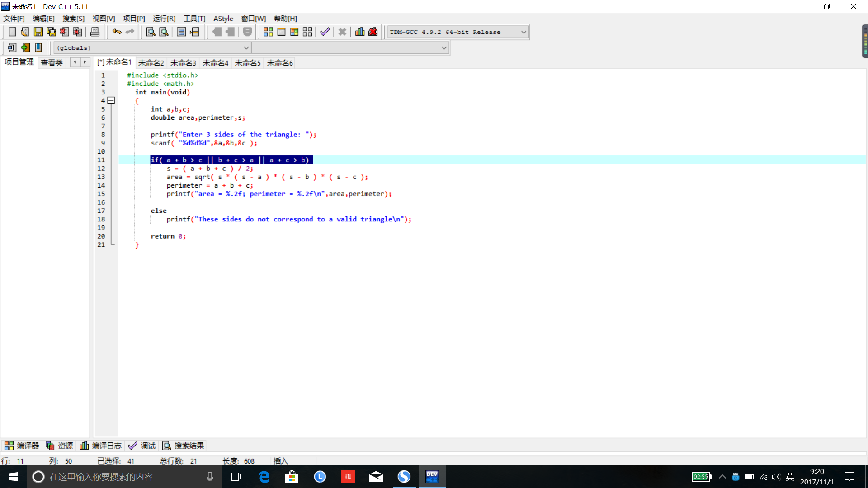Open the notification center icon

pyautogui.click(x=849, y=477)
